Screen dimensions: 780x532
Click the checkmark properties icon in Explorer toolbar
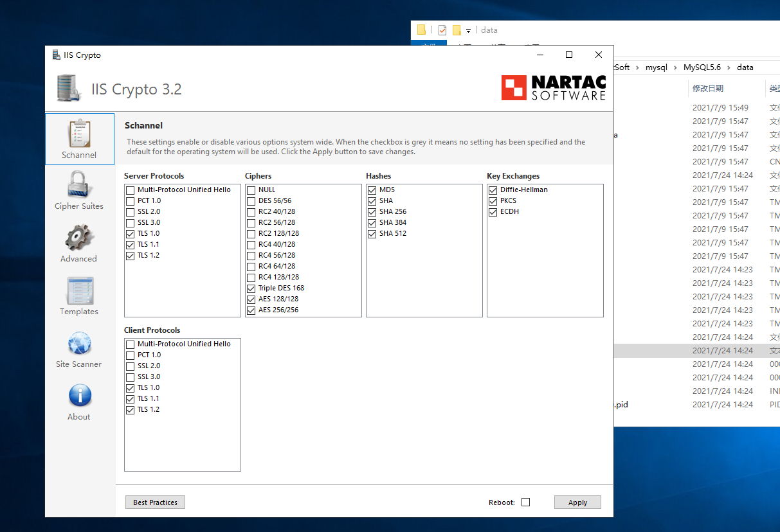tap(442, 30)
